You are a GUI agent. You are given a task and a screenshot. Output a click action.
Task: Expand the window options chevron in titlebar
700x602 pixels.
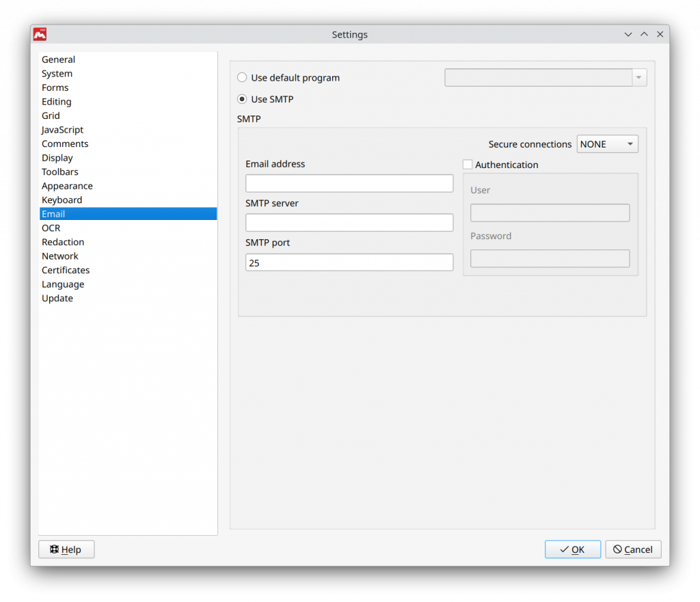click(x=628, y=34)
